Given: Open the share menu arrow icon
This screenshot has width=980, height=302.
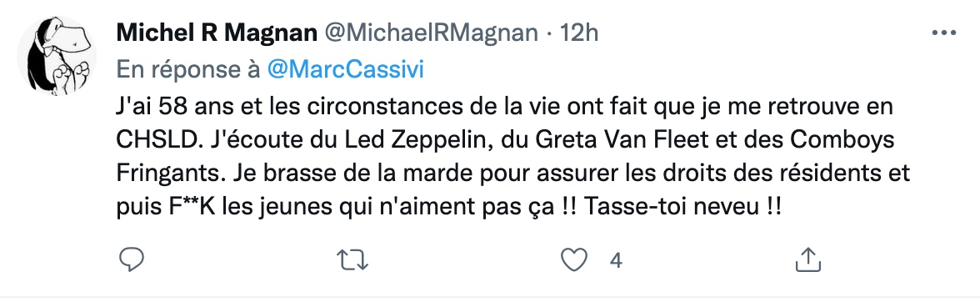Looking at the screenshot, I should point(807,259).
